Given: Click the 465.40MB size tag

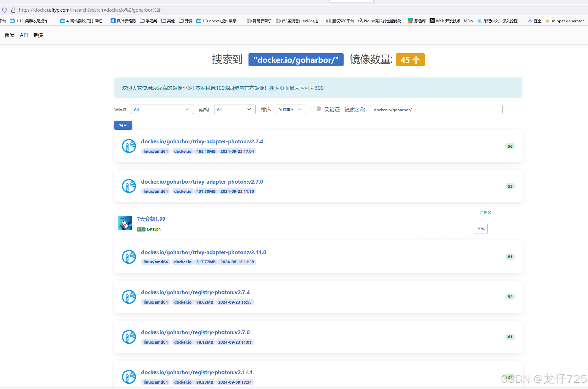Looking at the screenshot, I should point(206,151).
